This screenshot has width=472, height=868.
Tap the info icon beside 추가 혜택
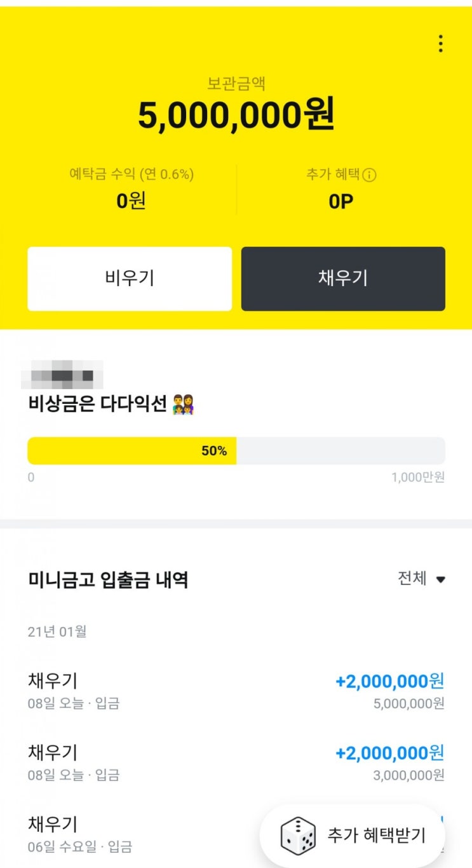(x=368, y=175)
